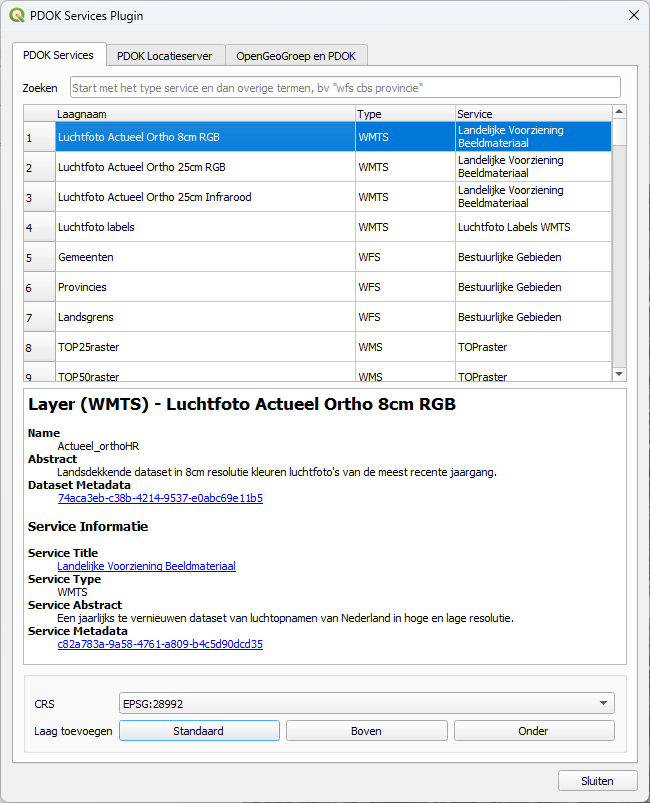The image size is (650, 803).
Task: Expand the CRS dropdown EPSG:28992
Action: point(365,703)
